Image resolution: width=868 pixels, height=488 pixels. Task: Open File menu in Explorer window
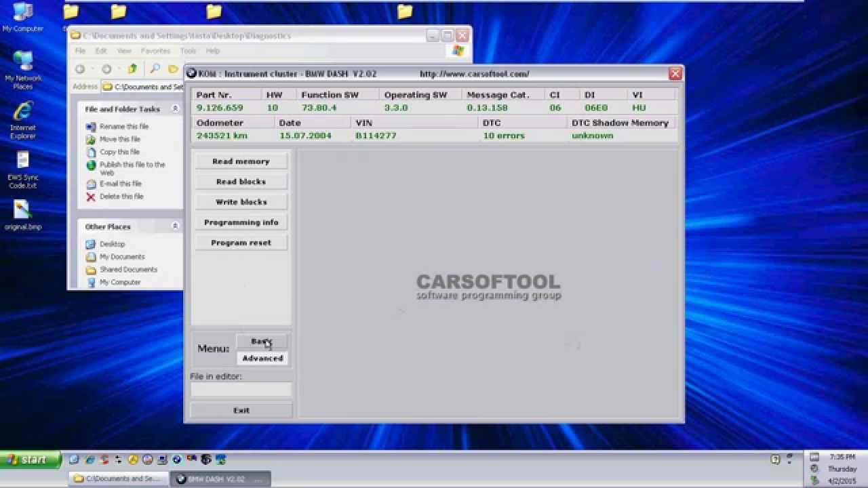(80, 51)
